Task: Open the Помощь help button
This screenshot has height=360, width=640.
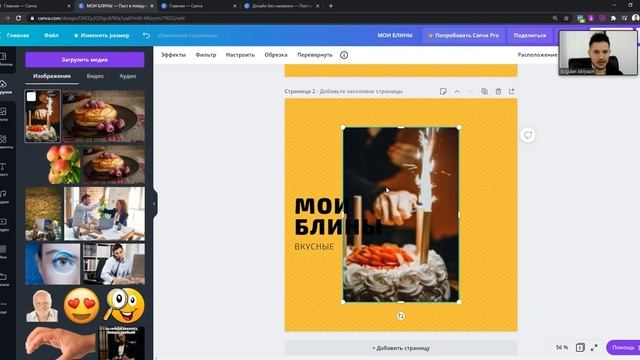Action: click(x=624, y=347)
